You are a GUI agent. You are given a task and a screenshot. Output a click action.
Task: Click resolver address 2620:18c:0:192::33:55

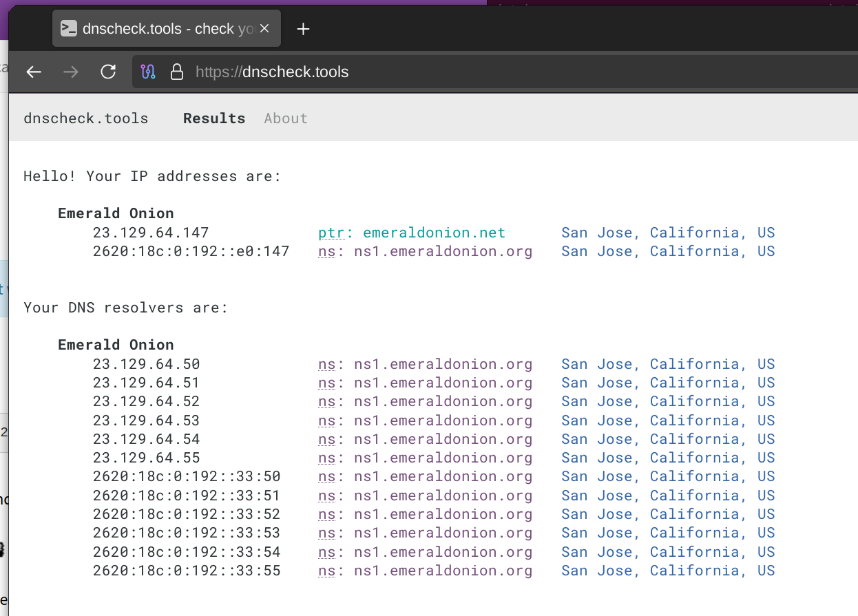coord(187,571)
